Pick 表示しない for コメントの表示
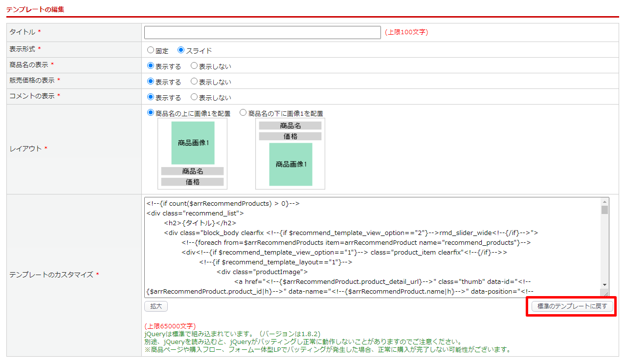Screen dimensions: 625x364 point(194,97)
